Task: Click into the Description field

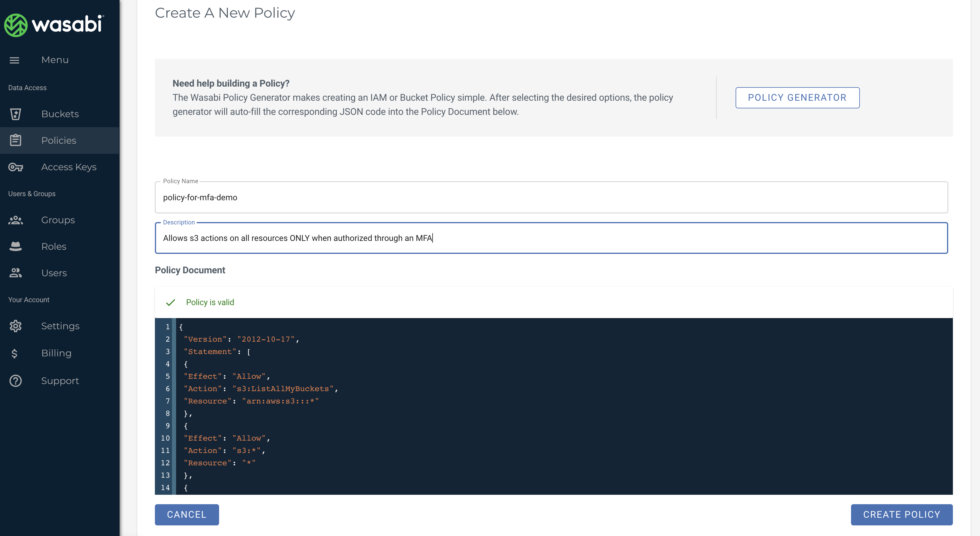Action: pos(551,238)
